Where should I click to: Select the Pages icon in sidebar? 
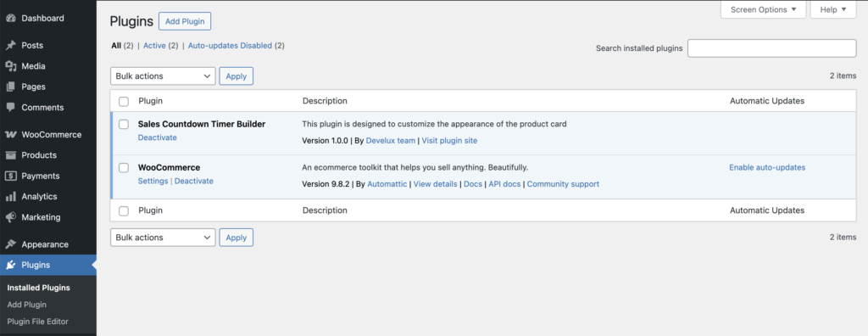10,87
